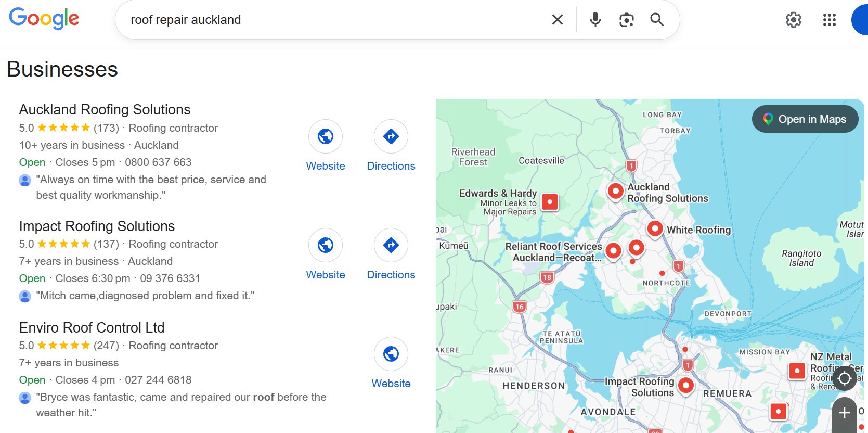Open the Enviro Roof Control Ltd listing
The width and height of the screenshot is (868, 433).
(x=92, y=327)
